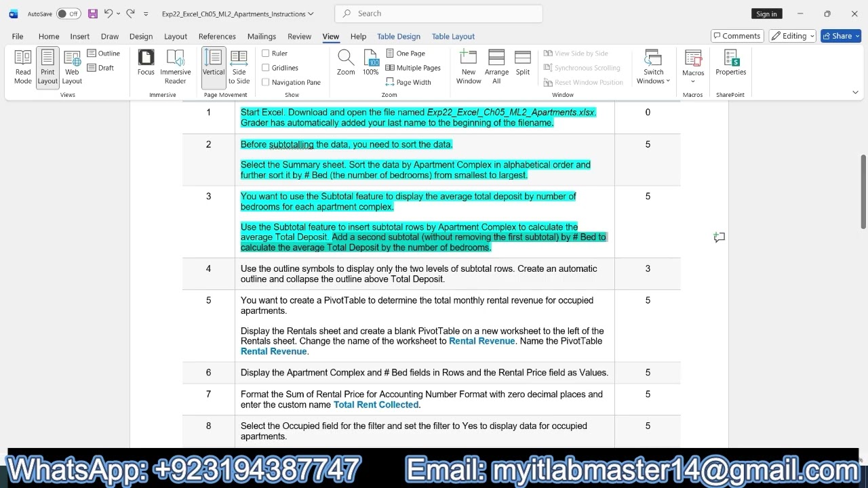
Task: Choose Multiple Pages zoom
Action: [x=413, y=68]
